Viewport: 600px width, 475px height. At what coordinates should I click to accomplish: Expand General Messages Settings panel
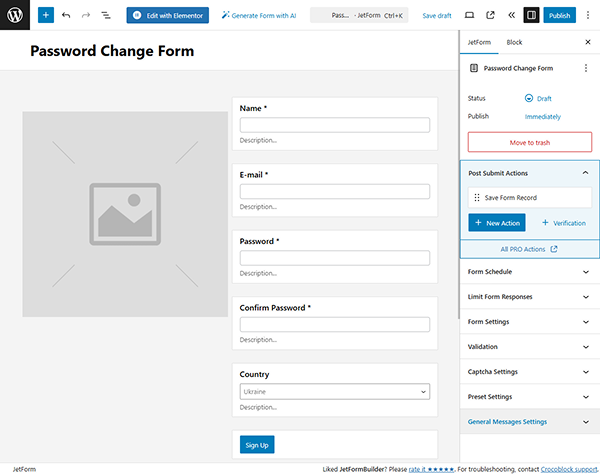tap(530, 422)
